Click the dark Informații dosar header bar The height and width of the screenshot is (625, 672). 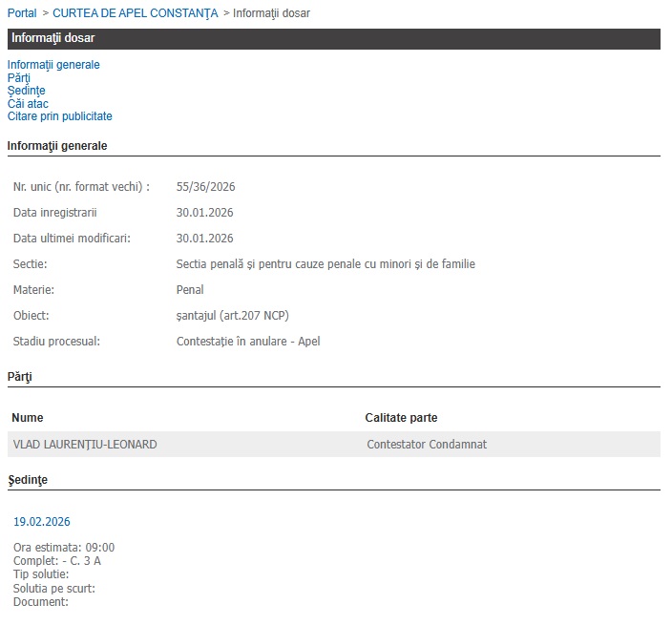333,38
